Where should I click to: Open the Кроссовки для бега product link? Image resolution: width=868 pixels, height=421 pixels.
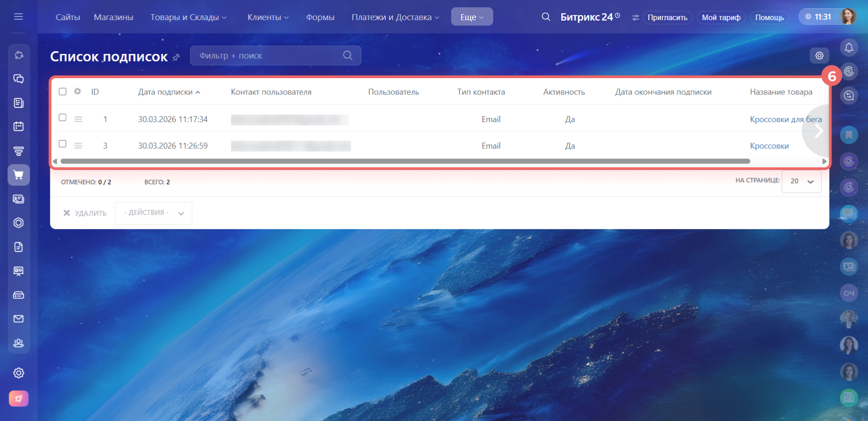click(785, 119)
